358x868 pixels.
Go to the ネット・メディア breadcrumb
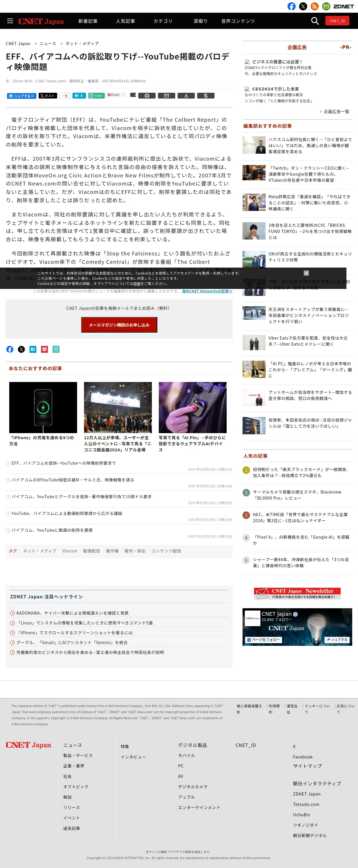[82, 43]
